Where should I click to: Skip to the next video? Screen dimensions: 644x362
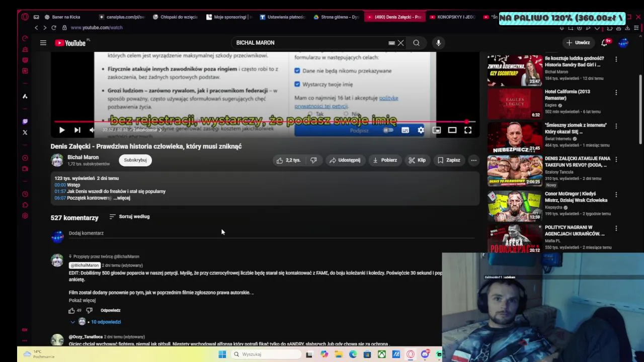[x=77, y=130]
